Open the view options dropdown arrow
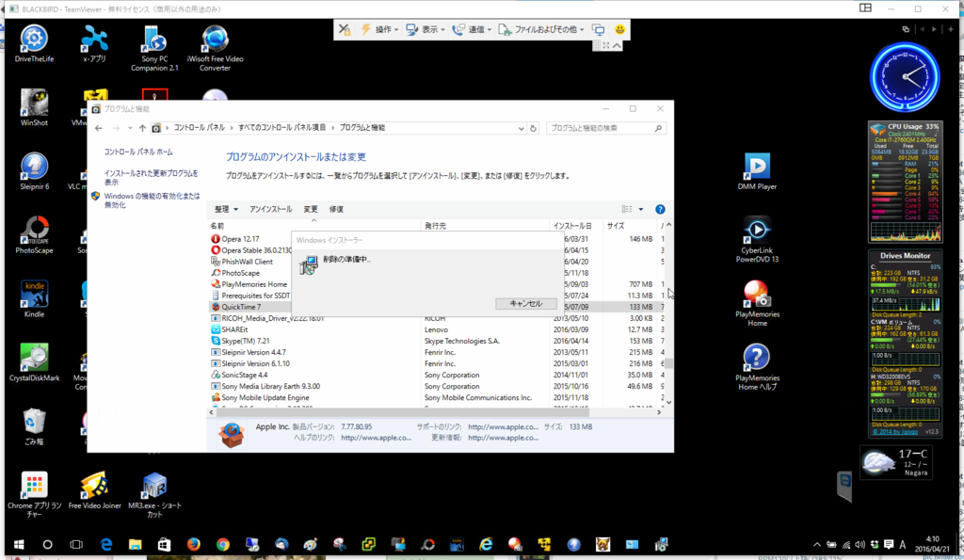Image resolution: width=964 pixels, height=560 pixels. pos(640,210)
